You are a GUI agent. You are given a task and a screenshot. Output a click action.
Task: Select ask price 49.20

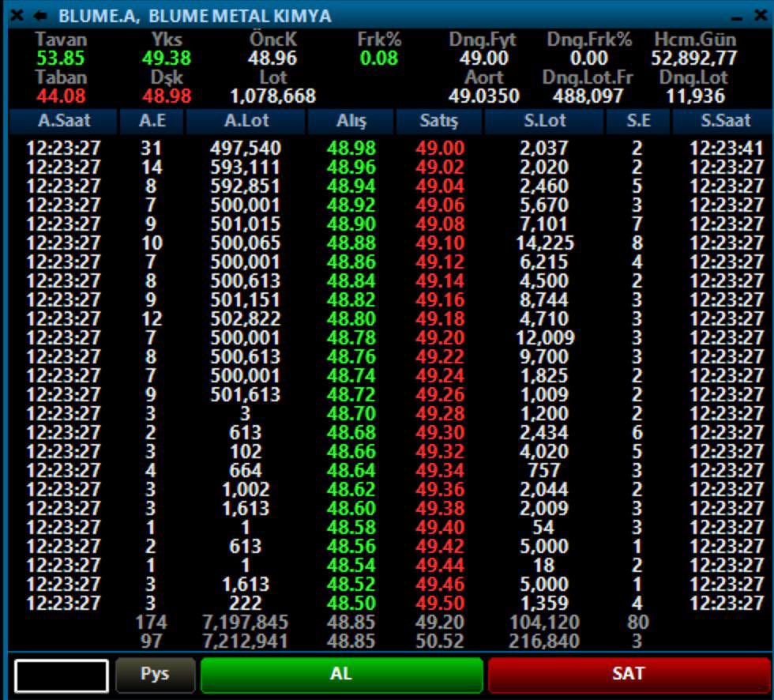(x=440, y=338)
